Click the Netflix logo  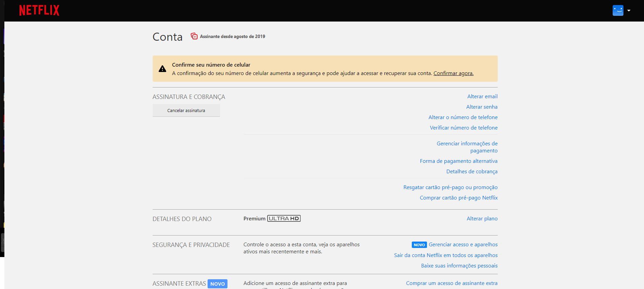[39, 10]
